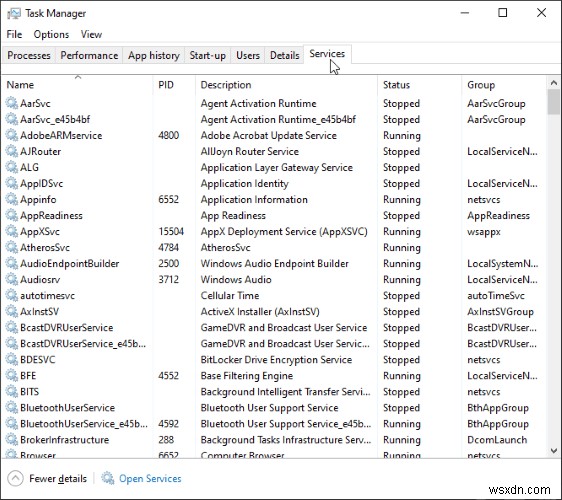Select the Base Filtering Engine description

pyautogui.click(x=247, y=376)
